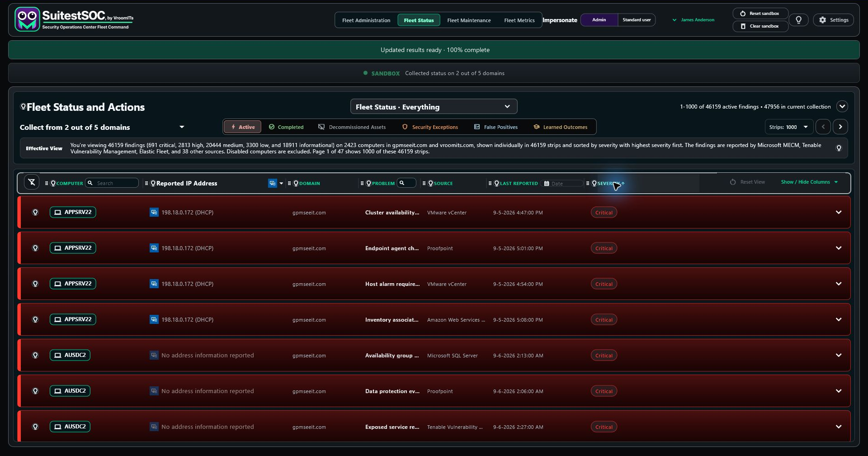The height and width of the screenshot is (456, 868).
Task: Click the lightbulb on AUSDC2 Availability group row
Action: [x=35, y=355]
